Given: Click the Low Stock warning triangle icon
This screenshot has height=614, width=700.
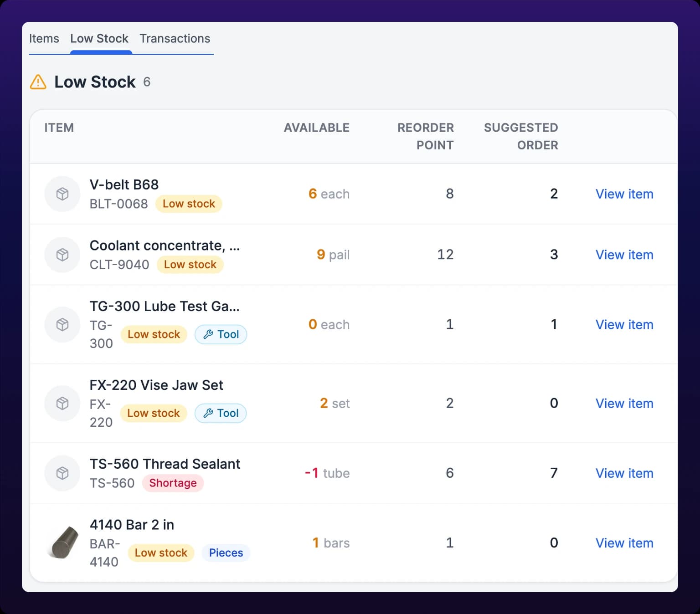Looking at the screenshot, I should (38, 82).
